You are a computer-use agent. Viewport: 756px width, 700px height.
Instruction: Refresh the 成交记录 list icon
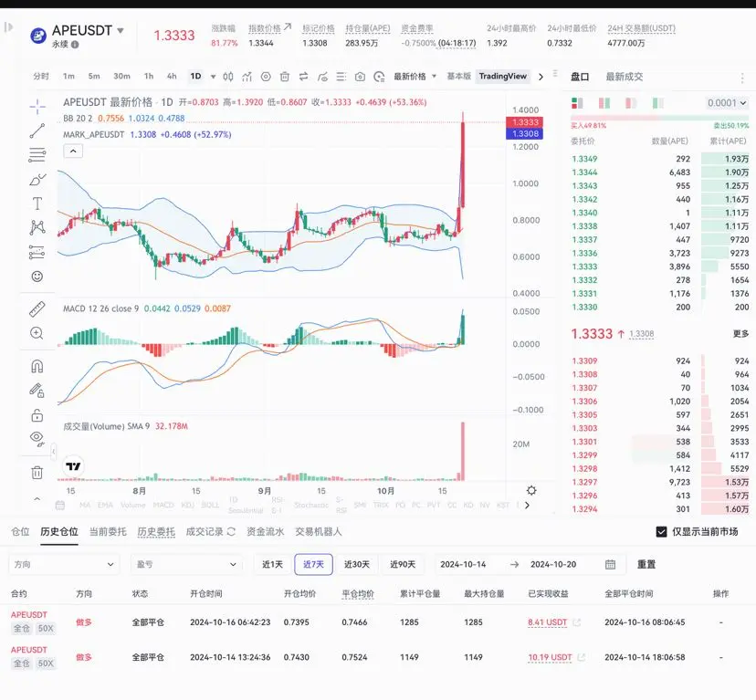(x=231, y=532)
